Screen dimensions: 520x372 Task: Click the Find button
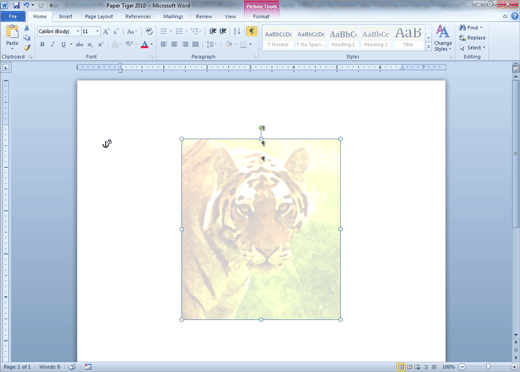click(x=471, y=28)
